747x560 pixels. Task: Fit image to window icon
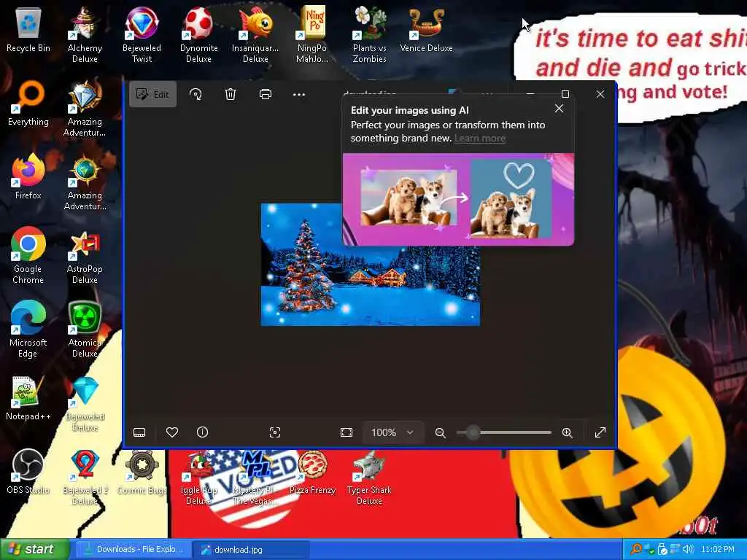click(x=347, y=432)
